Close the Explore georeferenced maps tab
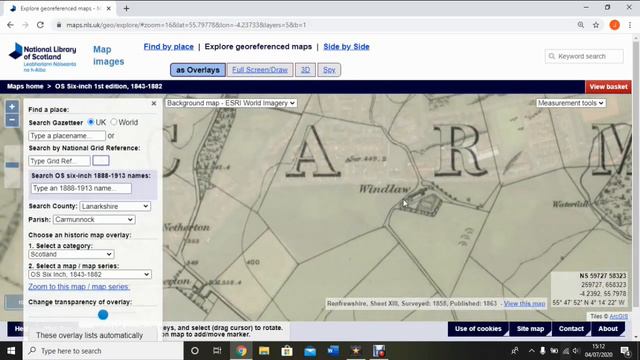 coord(109,8)
